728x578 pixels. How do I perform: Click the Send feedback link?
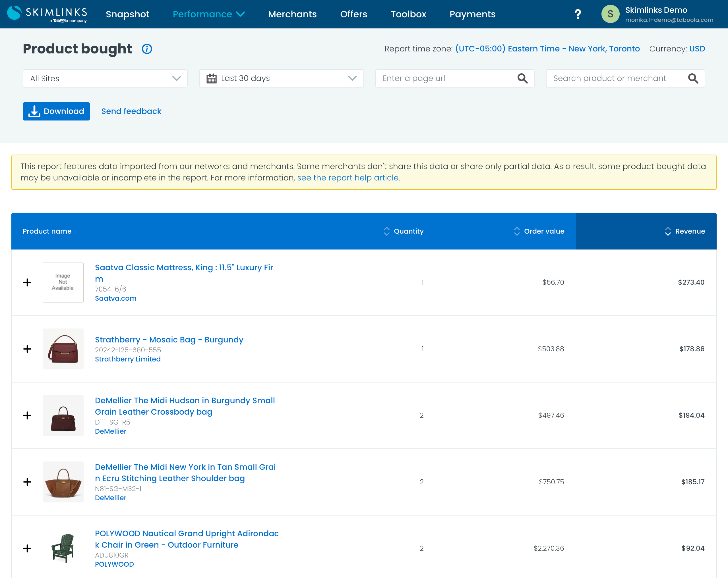(x=131, y=111)
